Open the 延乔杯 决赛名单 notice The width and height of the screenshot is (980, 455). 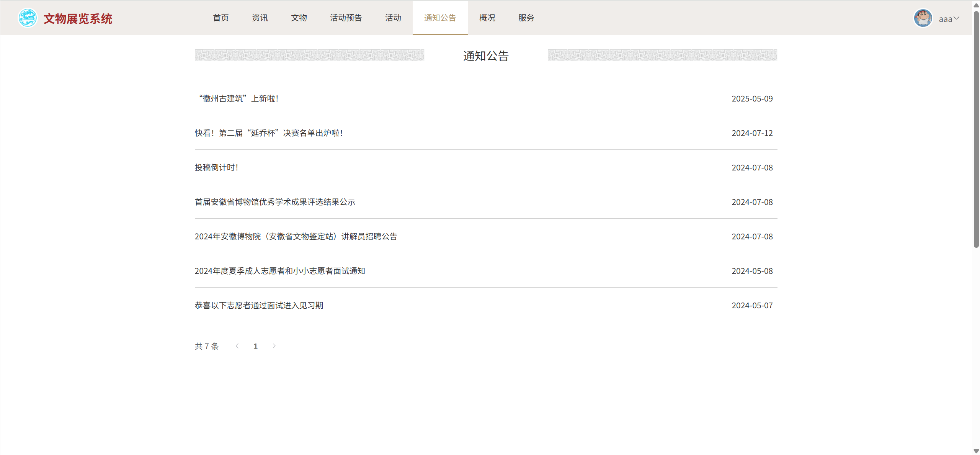tap(269, 133)
